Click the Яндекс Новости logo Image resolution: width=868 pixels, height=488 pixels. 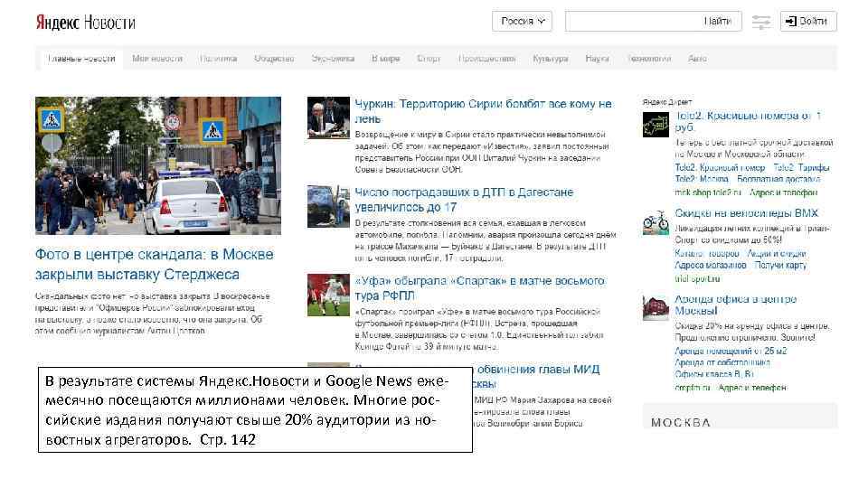tap(86, 22)
